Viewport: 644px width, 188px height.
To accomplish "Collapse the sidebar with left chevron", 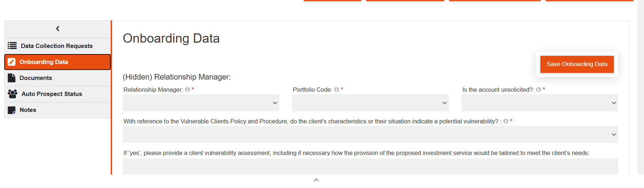I will 57,29.
